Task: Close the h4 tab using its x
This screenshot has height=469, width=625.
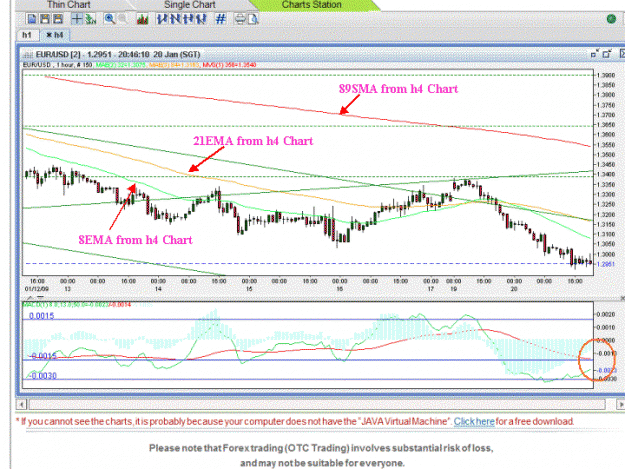Action: coord(49,35)
